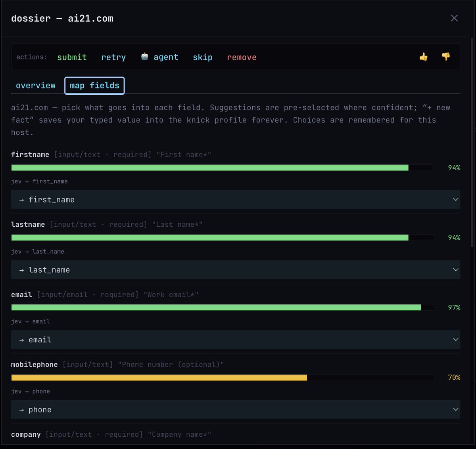The width and height of the screenshot is (476, 449).
Task: Click the "firstname" field label
Action: (x=30, y=155)
